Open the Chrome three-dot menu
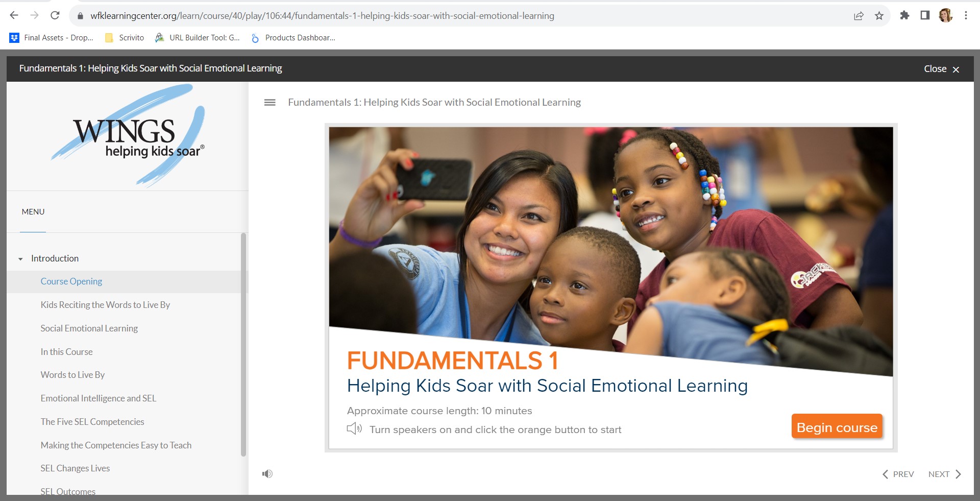 pyautogui.click(x=966, y=15)
